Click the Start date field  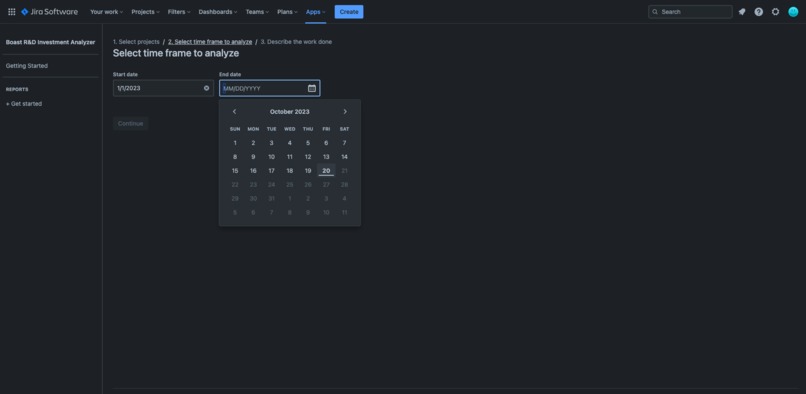click(163, 88)
